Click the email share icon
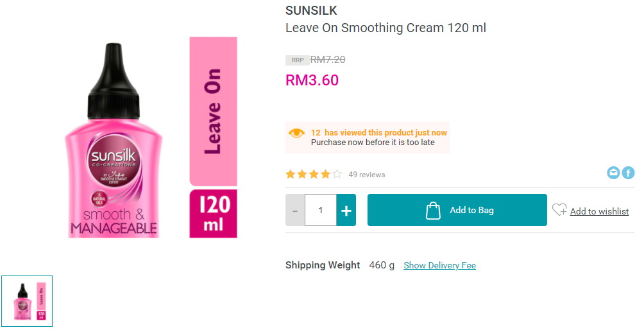644x332 pixels. 614,173
